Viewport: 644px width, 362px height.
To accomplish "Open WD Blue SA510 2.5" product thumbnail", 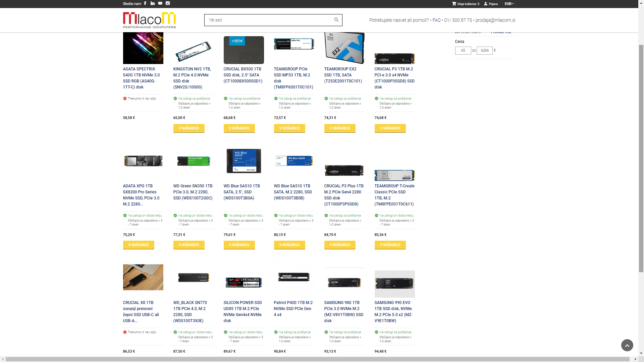I will tap(244, 161).
